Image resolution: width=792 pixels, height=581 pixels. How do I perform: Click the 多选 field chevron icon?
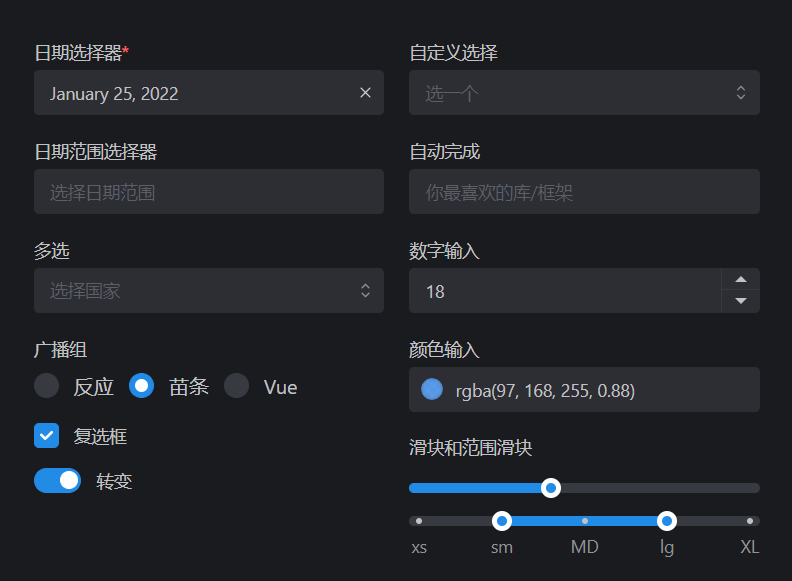[x=365, y=290]
